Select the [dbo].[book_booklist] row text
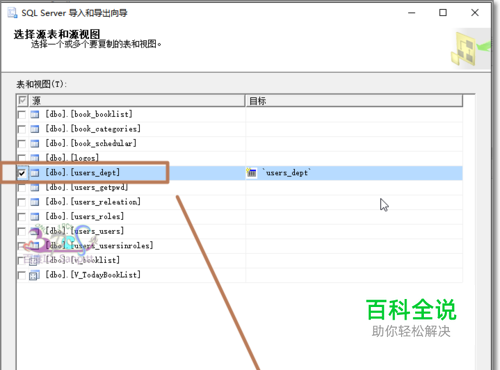500x370 pixels. click(89, 114)
